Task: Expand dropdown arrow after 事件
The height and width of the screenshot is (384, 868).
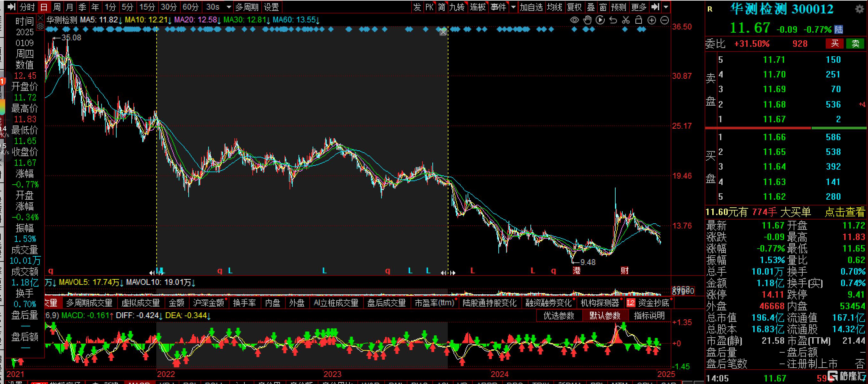Action: pos(513,7)
